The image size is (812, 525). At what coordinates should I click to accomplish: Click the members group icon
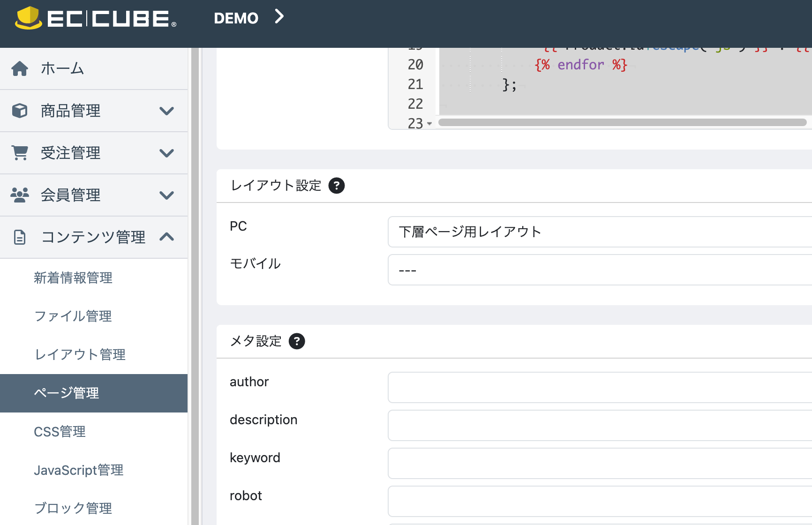coord(20,195)
